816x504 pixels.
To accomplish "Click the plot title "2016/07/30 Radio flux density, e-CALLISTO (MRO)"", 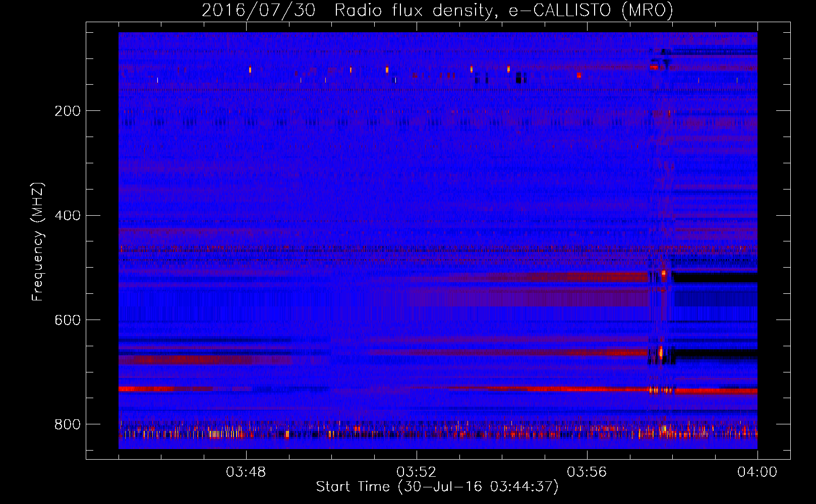I will point(437,10).
